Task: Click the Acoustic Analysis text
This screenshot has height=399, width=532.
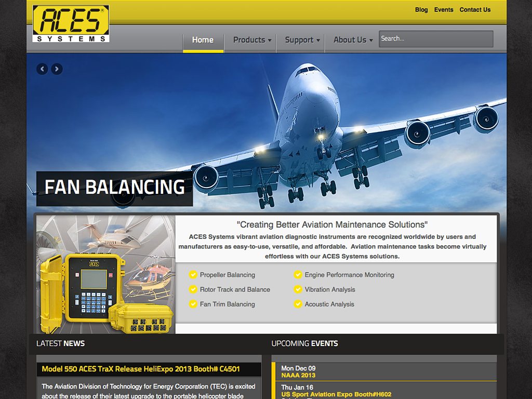Action: click(x=329, y=304)
